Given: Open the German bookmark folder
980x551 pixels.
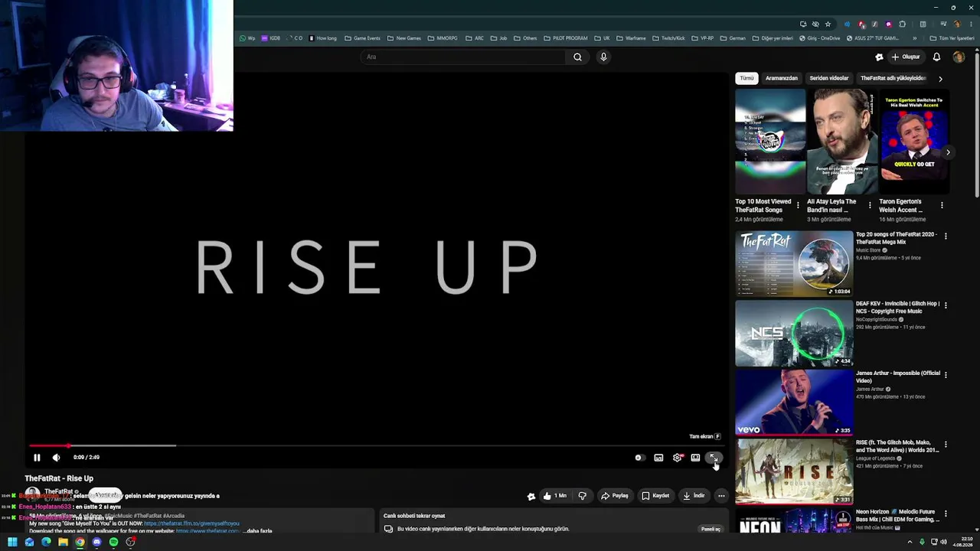Looking at the screenshot, I should (732, 38).
